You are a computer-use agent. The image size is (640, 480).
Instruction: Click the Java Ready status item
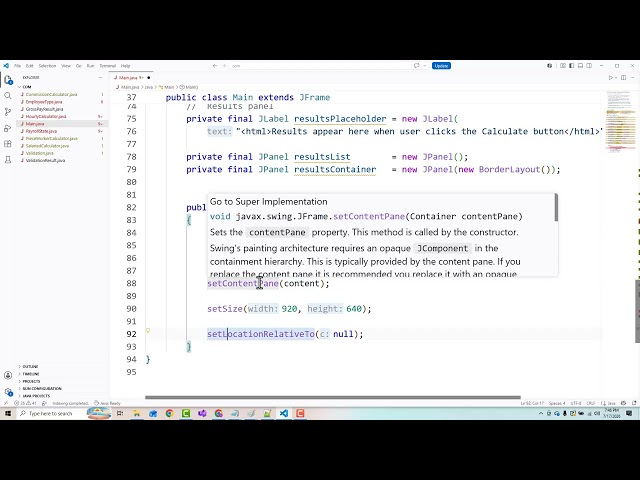coord(107,403)
